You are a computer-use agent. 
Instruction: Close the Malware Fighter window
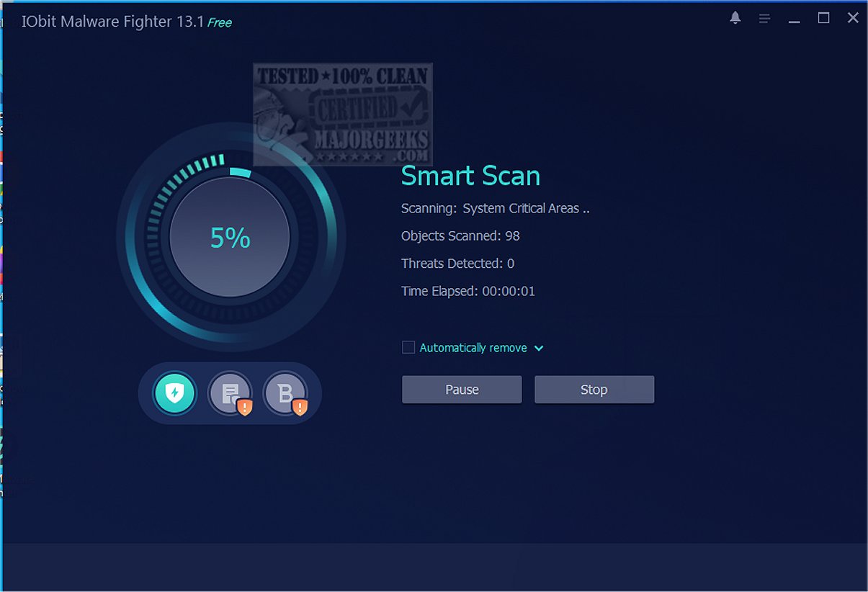click(x=853, y=18)
